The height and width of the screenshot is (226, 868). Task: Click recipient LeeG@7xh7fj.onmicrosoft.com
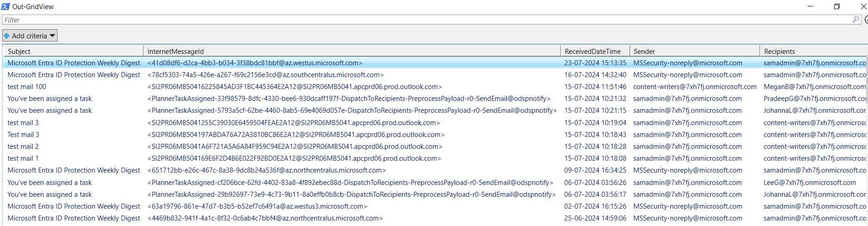[809, 183]
